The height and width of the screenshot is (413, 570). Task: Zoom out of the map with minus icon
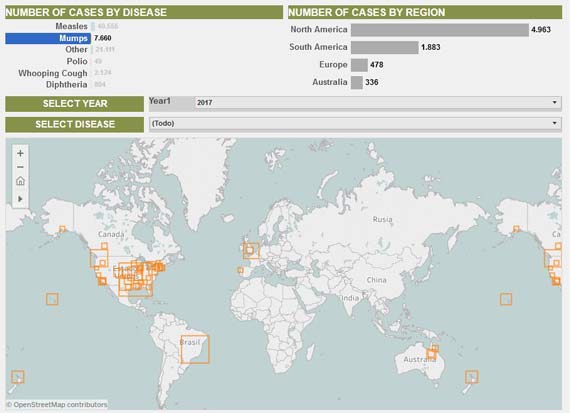[x=20, y=167]
